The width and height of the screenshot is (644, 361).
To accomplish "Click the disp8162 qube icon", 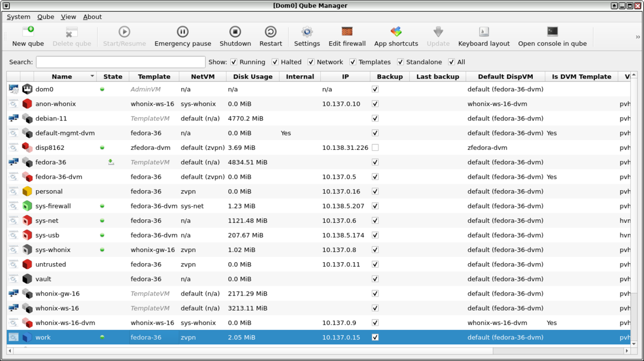I will pos(27,147).
